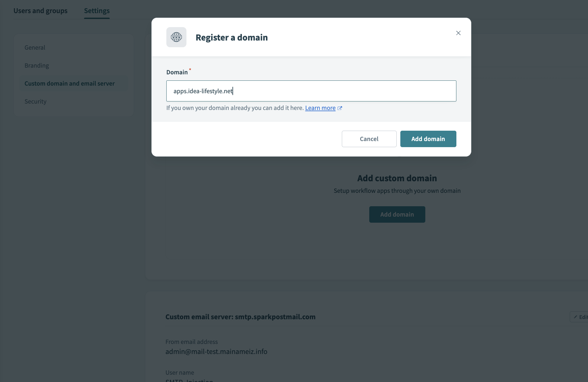Expand the Custom domain and email server section

(x=69, y=83)
